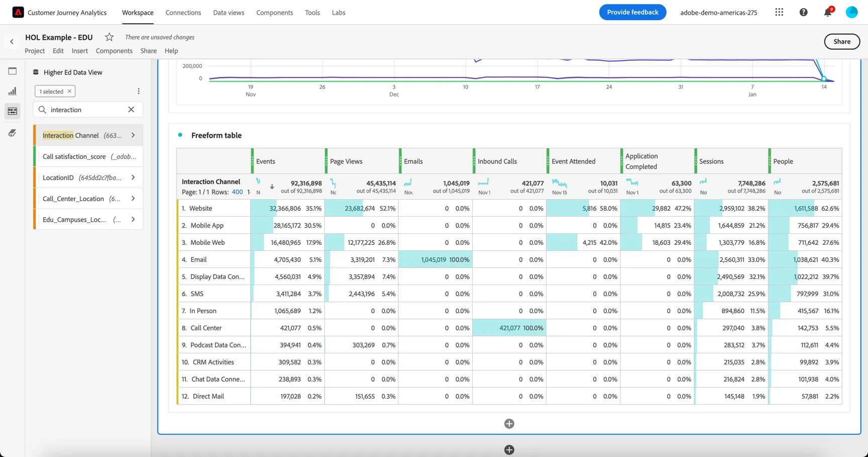
Task: Open the Visualizations bar chart icon
Action: pos(13,91)
